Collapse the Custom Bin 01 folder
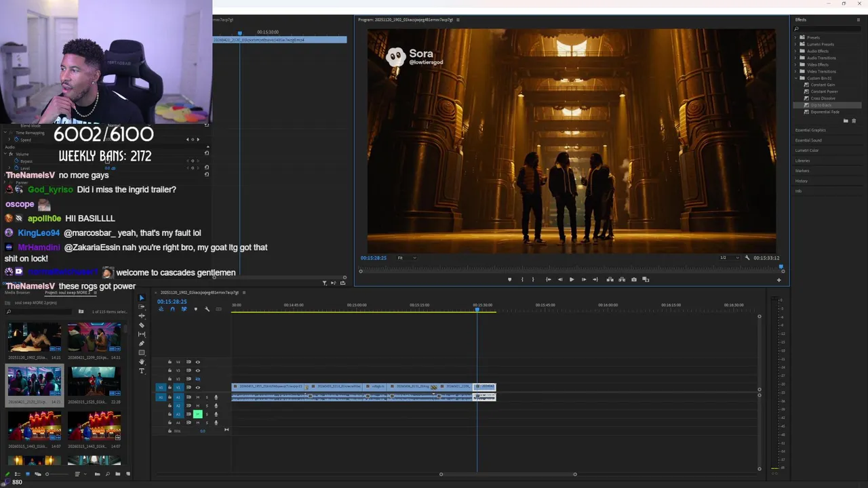The width and height of the screenshot is (868, 488). point(796,78)
